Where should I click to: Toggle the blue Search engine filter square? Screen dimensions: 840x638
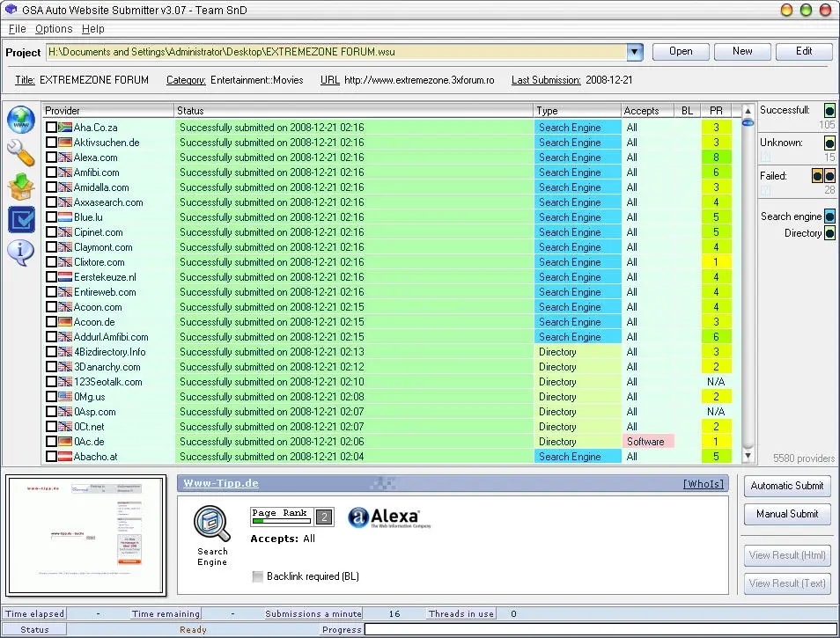tap(829, 216)
